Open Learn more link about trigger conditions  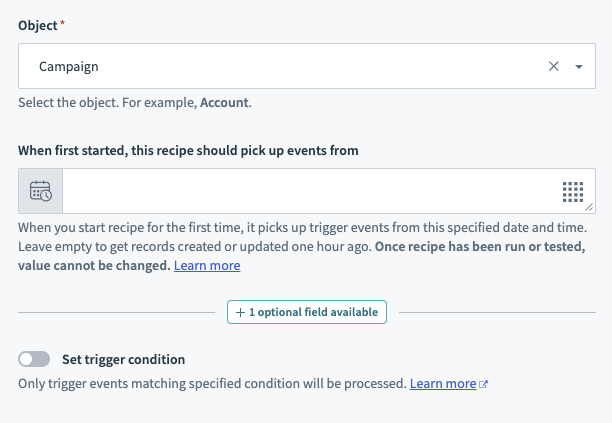[x=443, y=383]
